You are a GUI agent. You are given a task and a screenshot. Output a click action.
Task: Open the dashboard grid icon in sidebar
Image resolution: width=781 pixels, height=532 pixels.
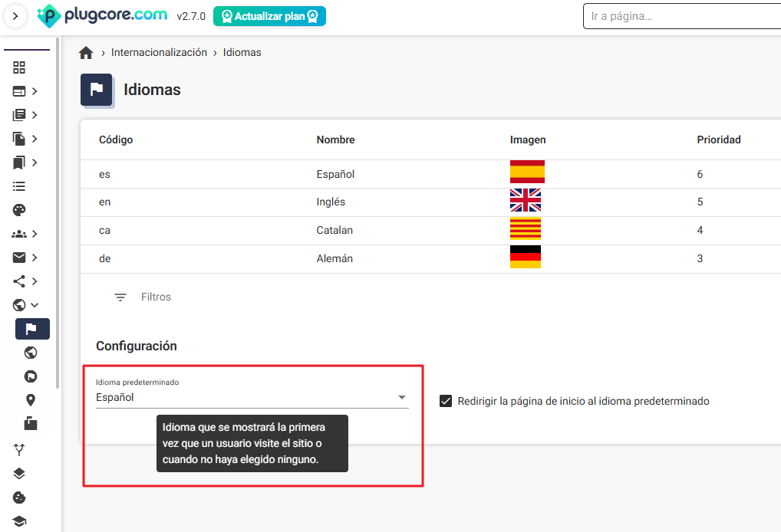point(19,67)
